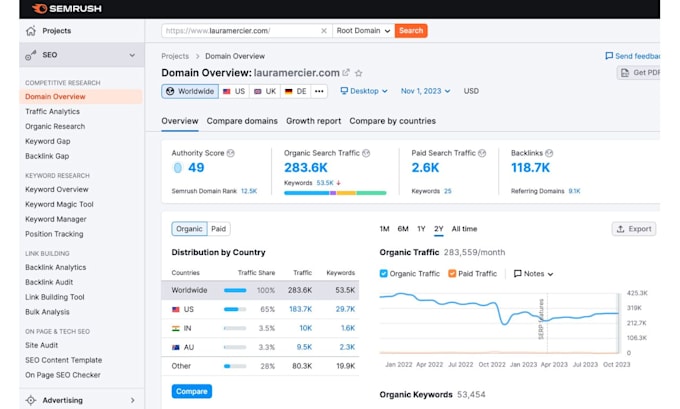The width and height of the screenshot is (680, 409).
Task: Collapse the SEO sidebar section
Action: [x=132, y=55]
